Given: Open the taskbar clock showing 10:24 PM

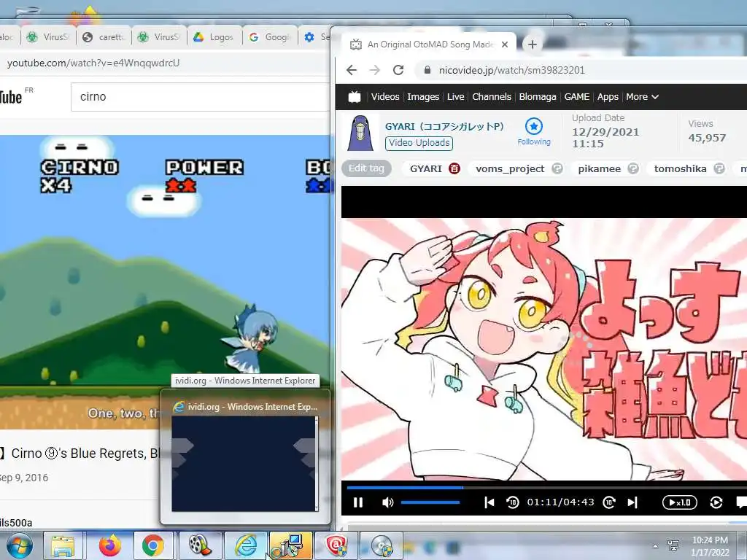Looking at the screenshot, I should click(711, 546).
